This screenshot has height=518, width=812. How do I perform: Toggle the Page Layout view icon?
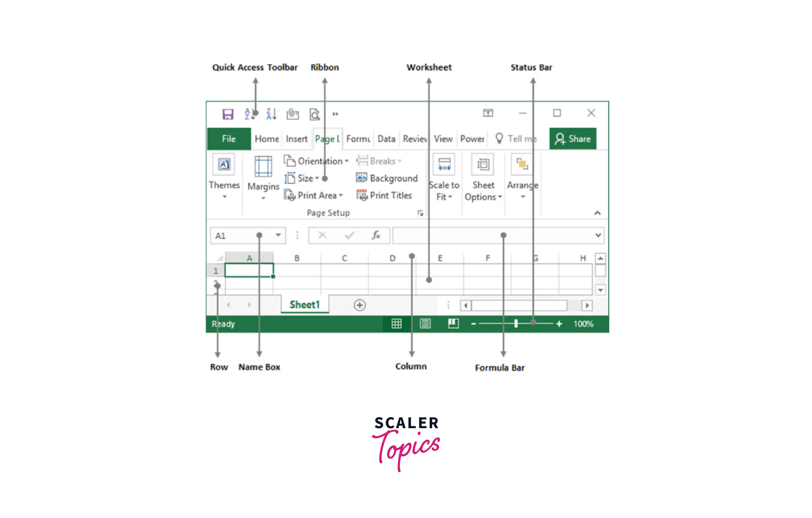click(424, 323)
